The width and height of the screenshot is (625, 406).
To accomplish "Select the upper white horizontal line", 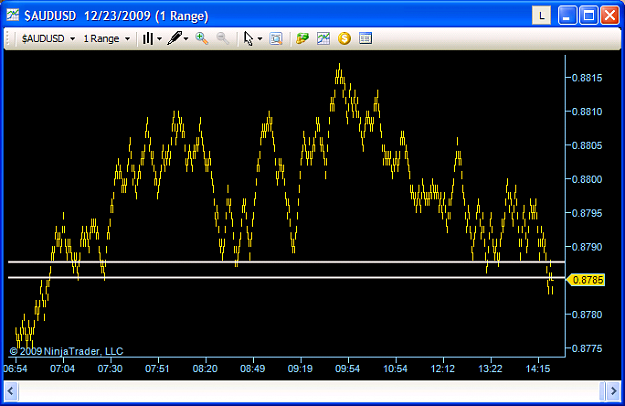I will 286,262.
